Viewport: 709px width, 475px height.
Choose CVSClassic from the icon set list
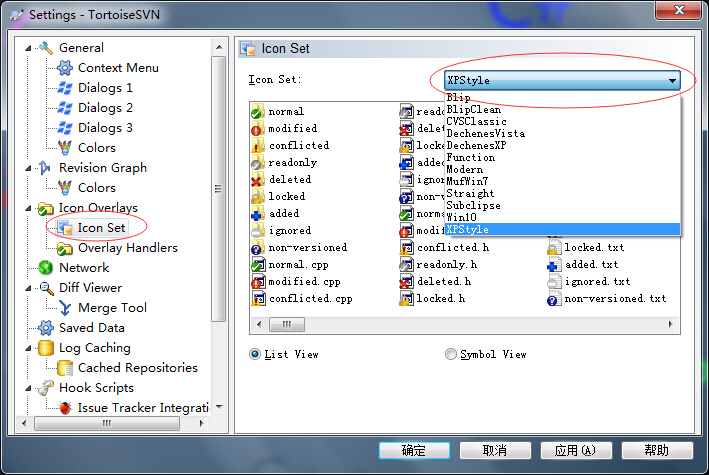562,121
